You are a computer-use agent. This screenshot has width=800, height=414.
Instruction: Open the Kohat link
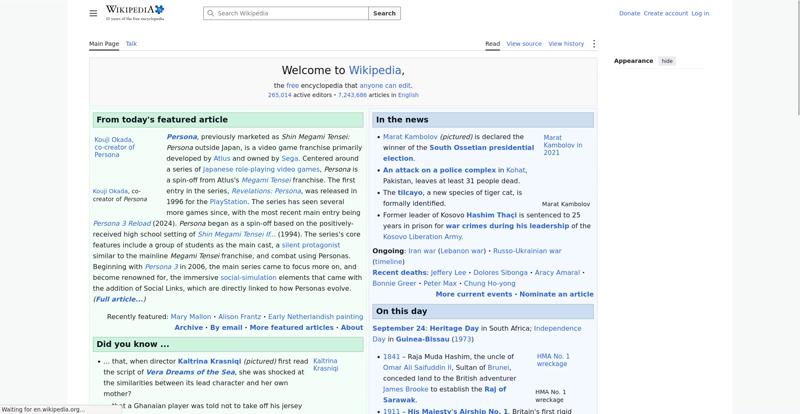click(x=516, y=170)
